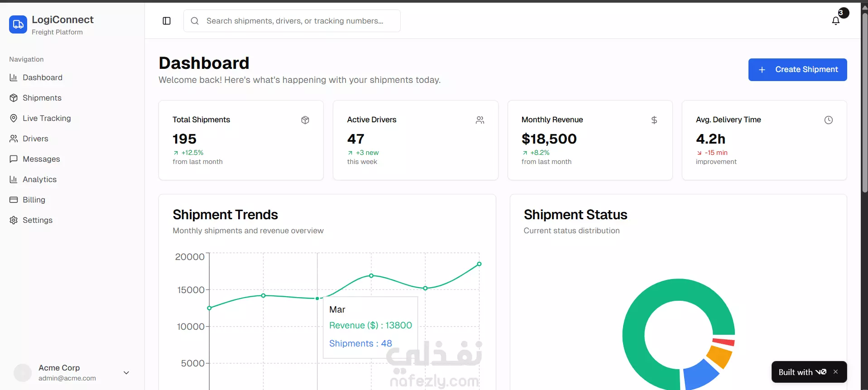
Task: Click the Monthly Revenue dollar icon
Action: (654, 120)
